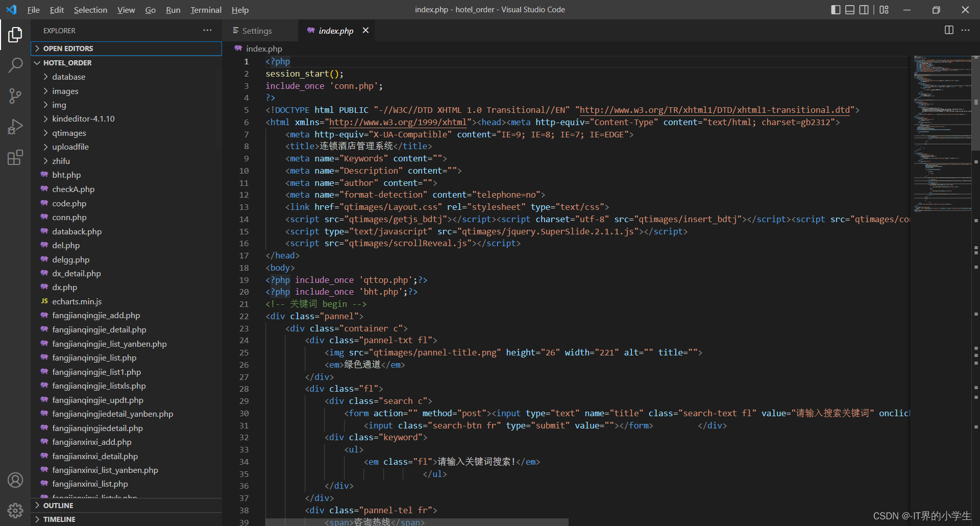Follow the www.w3.org/1999/xhtml link
Image resolution: width=980 pixels, height=526 pixels.
(x=398, y=122)
